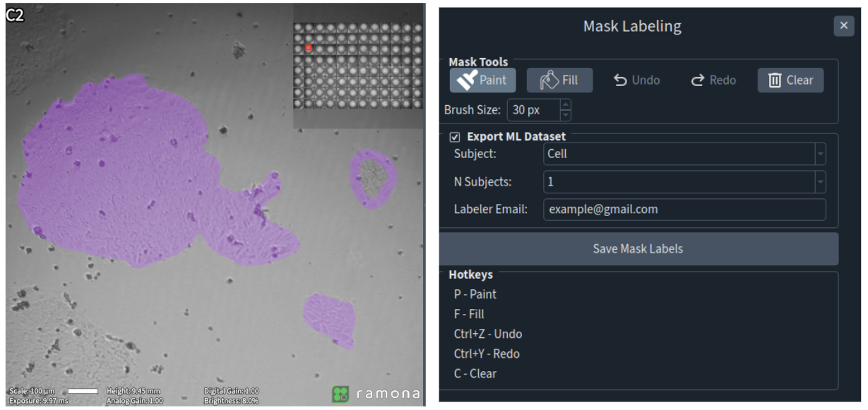Click Save Mask Labels button
Image resolution: width=868 pixels, height=410 pixels.
[638, 249]
